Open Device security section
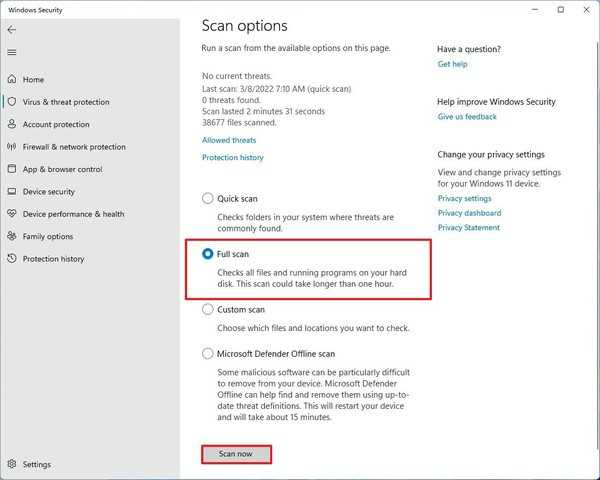 [49, 192]
